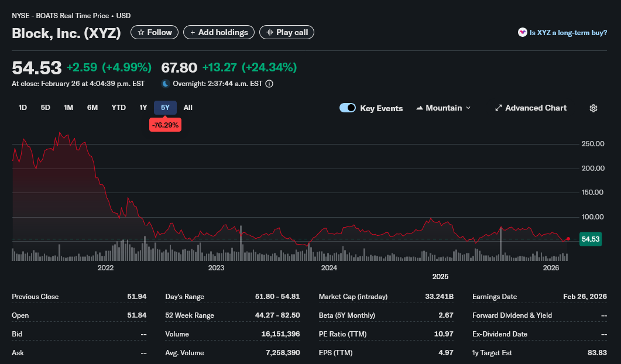Click the EPS (TTM) value 4.97

pos(446,352)
